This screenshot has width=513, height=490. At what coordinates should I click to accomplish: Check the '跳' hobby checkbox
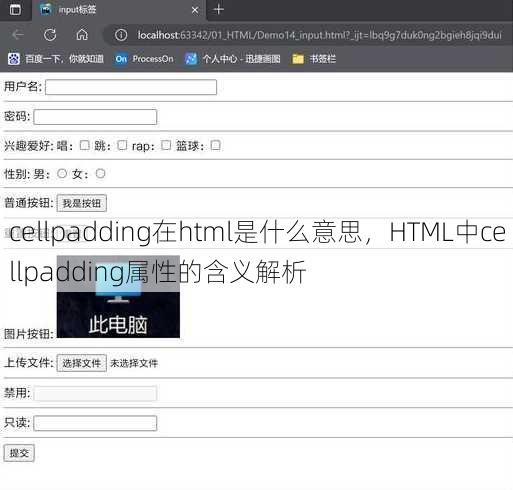(x=122, y=145)
